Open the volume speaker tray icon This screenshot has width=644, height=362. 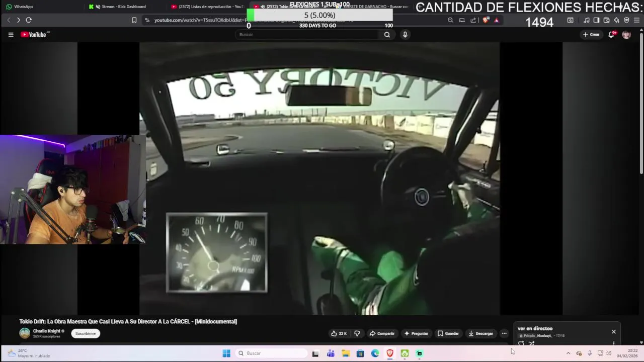(608, 353)
